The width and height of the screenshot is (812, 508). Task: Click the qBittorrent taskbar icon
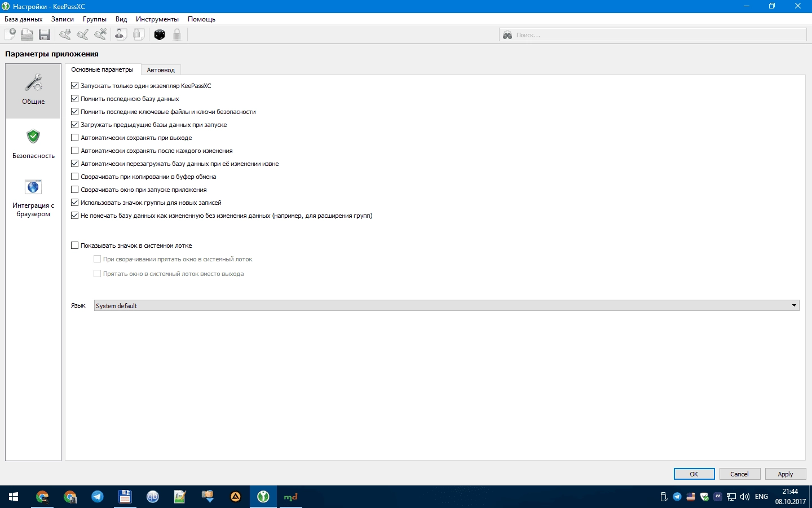(x=153, y=497)
